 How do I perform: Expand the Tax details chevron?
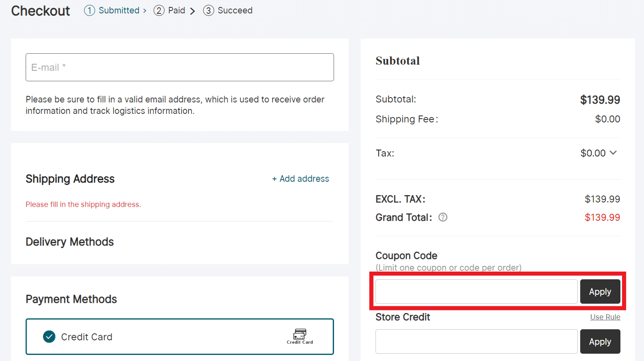pos(613,153)
